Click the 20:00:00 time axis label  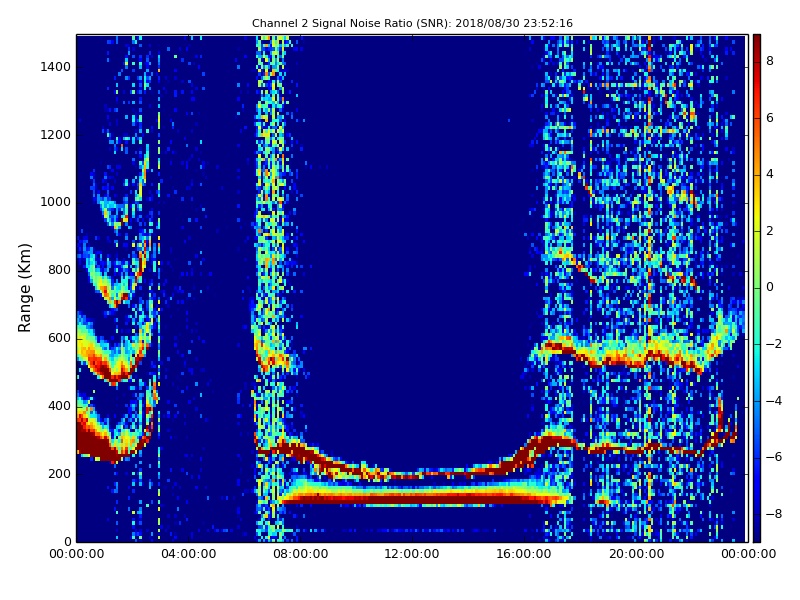(x=636, y=554)
